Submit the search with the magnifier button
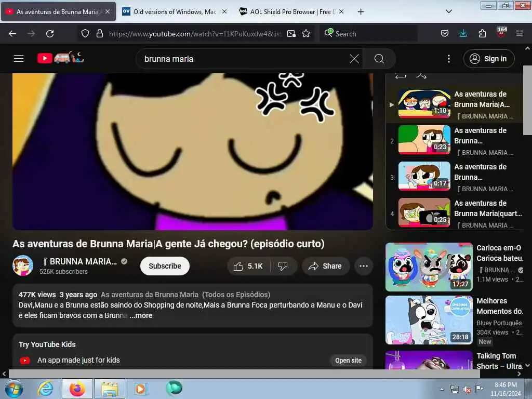 (x=379, y=59)
